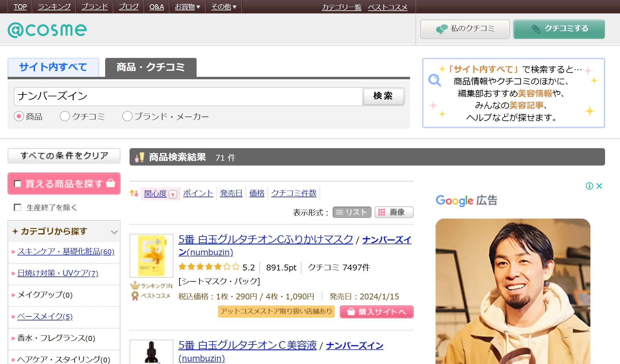Sort results by クチコミ件数
The image size is (620, 364).
tap(294, 193)
